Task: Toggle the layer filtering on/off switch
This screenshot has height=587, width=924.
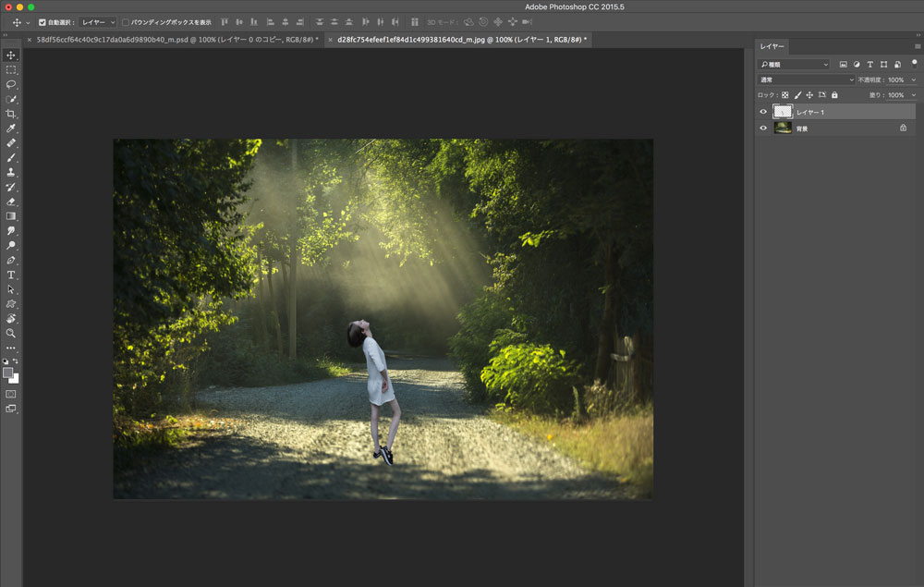Action: click(x=915, y=63)
